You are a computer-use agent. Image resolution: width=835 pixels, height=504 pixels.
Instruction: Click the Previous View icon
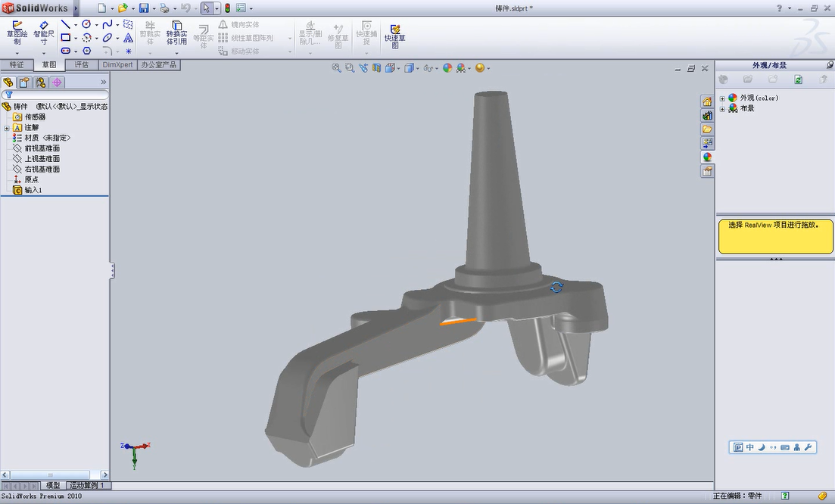point(363,68)
